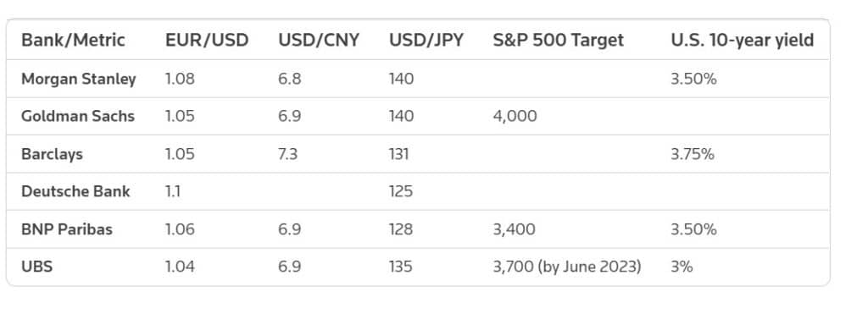868x314 pixels.
Task: Click Deutsche Bank USD/JPY value 125
Action: click(x=401, y=191)
